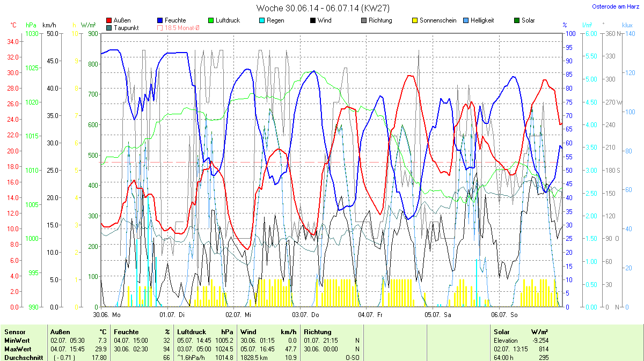Select the 03.07. Do date marker
This screenshot has width=644, height=361.
coord(305,315)
